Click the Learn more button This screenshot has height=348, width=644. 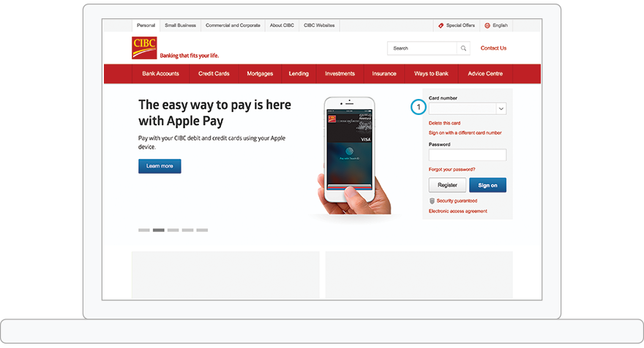160,166
